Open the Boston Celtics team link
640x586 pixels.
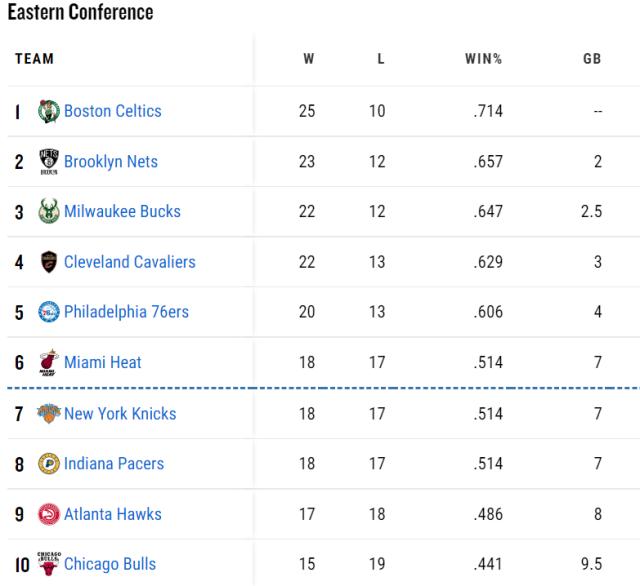112,111
